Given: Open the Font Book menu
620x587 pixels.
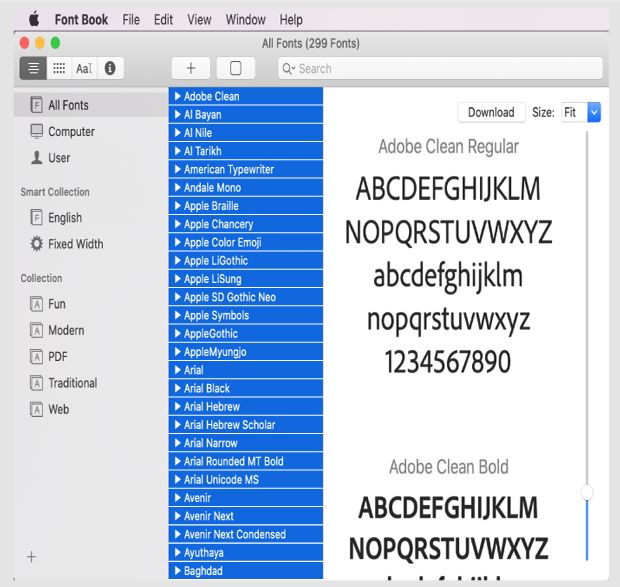Looking at the screenshot, I should 81,19.
